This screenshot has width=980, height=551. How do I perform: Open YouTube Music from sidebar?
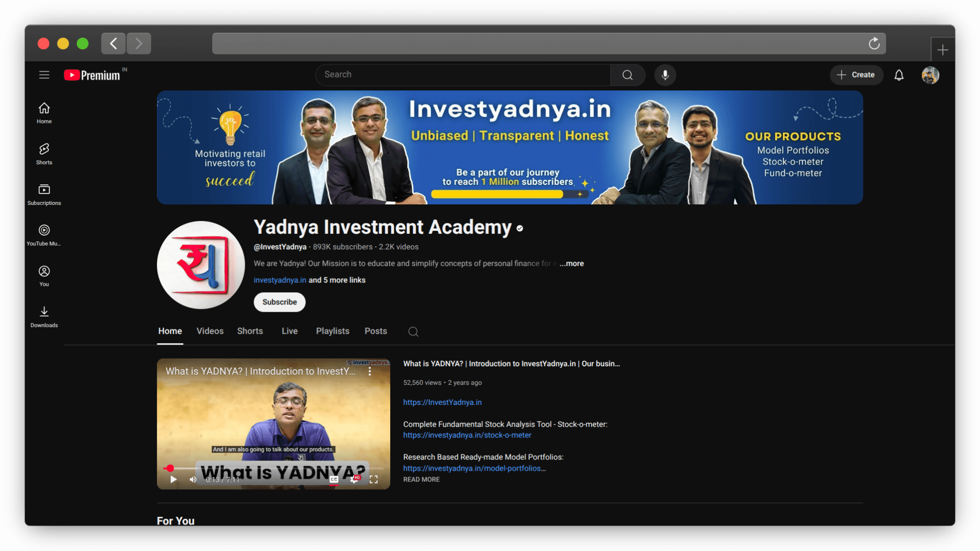click(44, 235)
